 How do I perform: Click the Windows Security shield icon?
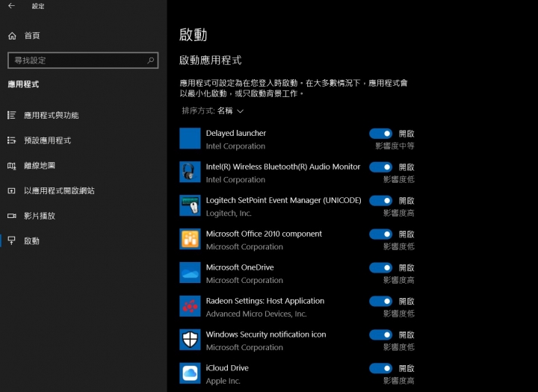(190, 340)
